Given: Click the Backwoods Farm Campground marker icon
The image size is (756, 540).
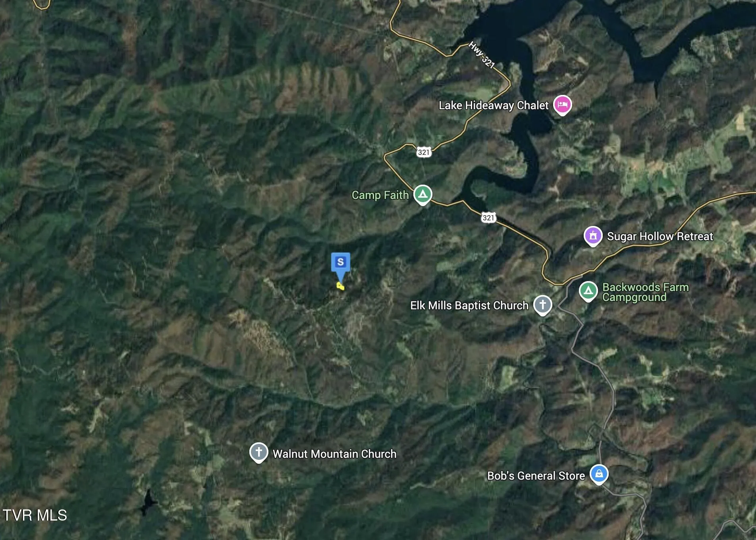Looking at the screenshot, I should (588, 291).
